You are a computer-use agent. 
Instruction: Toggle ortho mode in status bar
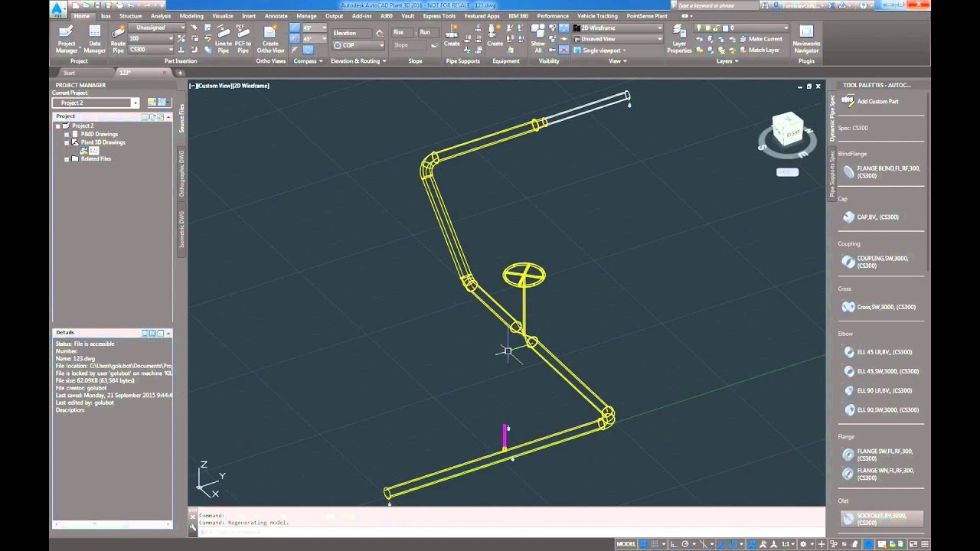pyautogui.click(x=673, y=544)
